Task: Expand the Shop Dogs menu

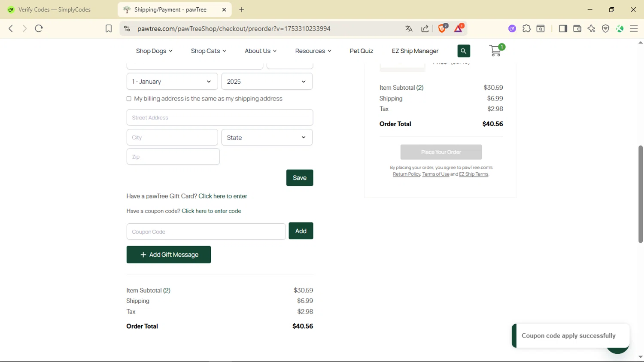Action: 154,51
